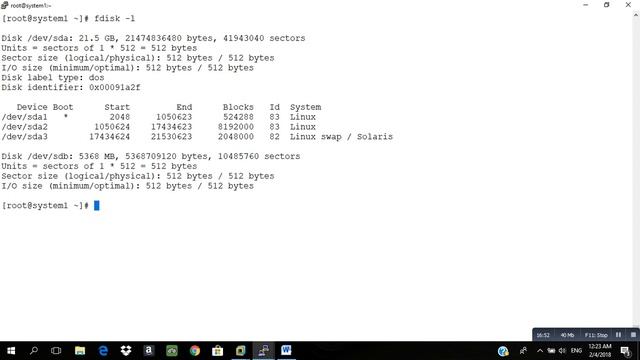The image size is (640, 360).
Task: Click the blue terminal cursor at the prompt
Action: pos(97,205)
